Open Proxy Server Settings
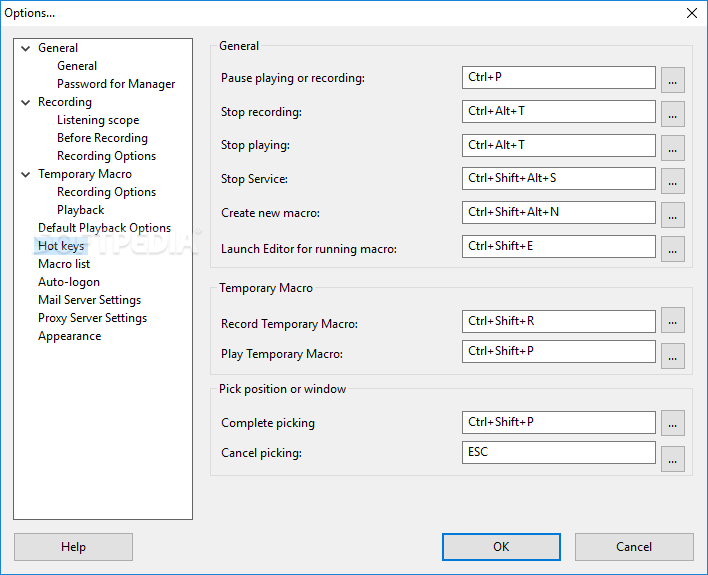This screenshot has width=708, height=575. click(x=93, y=318)
